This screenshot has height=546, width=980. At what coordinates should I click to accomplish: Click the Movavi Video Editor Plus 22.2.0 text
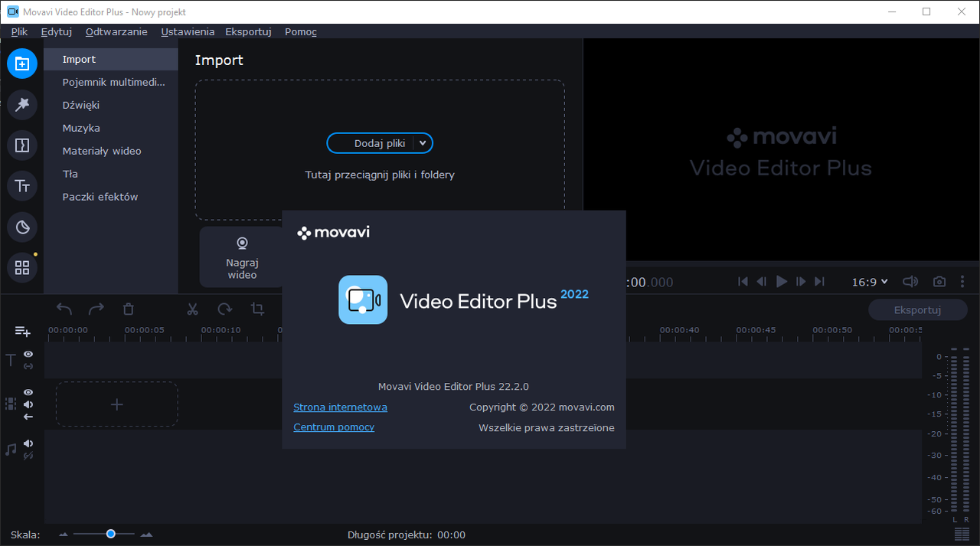coord(453,387)
